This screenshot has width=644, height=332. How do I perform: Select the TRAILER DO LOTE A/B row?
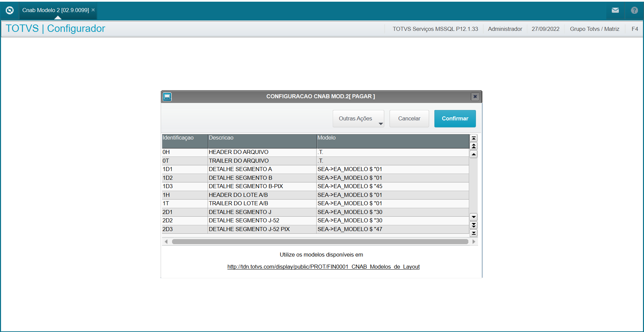tap(315, 204)
